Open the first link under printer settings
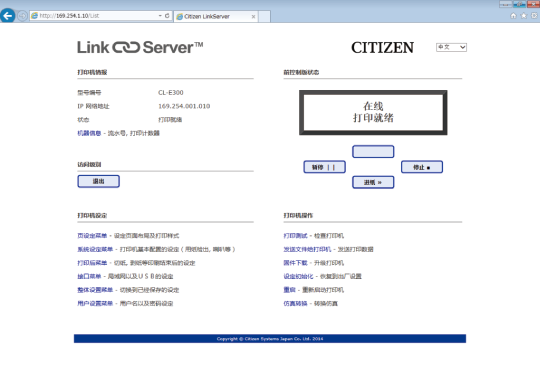 tap(92, 236)
